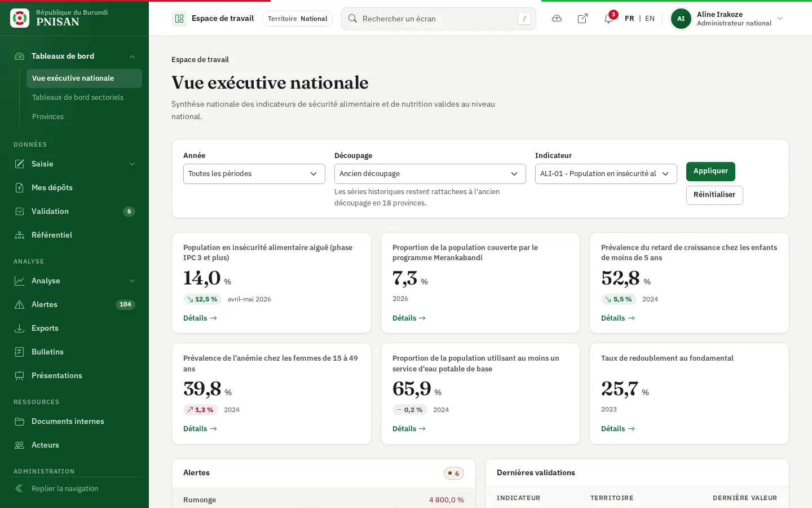Open the Aline Irakoze account menu

tap(727, 19)
